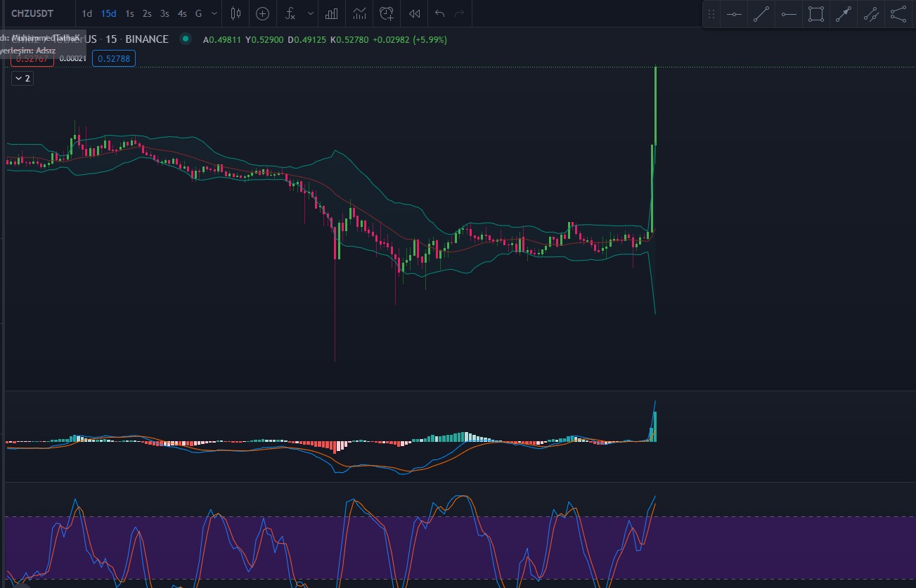Expand the timeframe list dropdown arrow
This screenshot has height=588, width=916.
pyautogui.click(x=214, y=13)
